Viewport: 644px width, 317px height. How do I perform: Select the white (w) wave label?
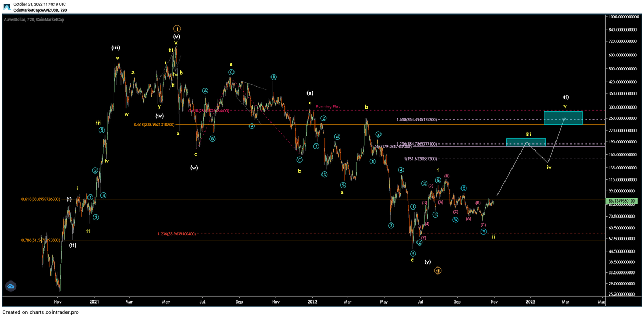coord(194,168)
